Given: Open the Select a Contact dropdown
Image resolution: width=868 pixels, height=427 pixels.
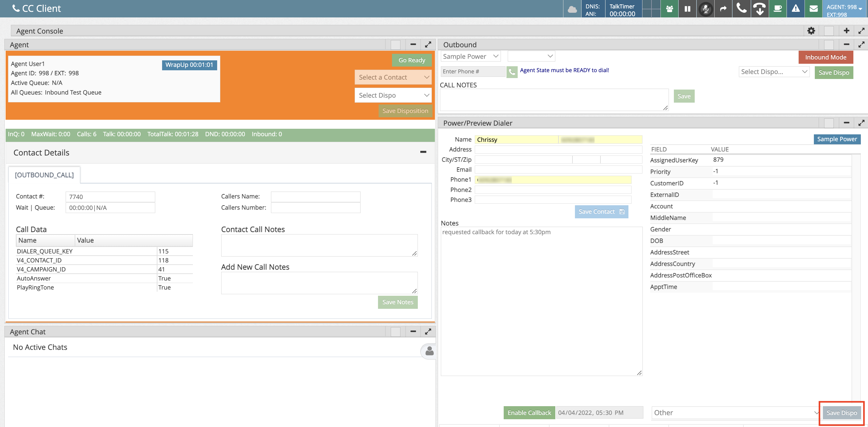Looking at the screenshot, I should pyautogui.click(x=393, y=77).
